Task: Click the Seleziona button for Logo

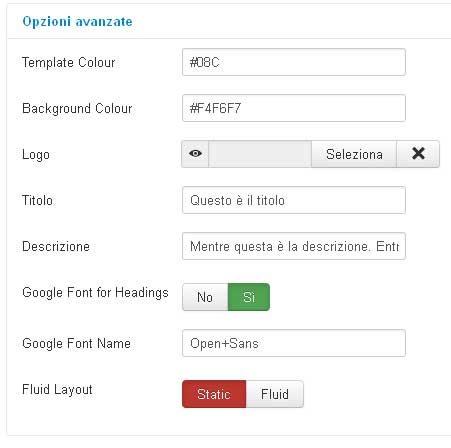Action: click(354, 154)
